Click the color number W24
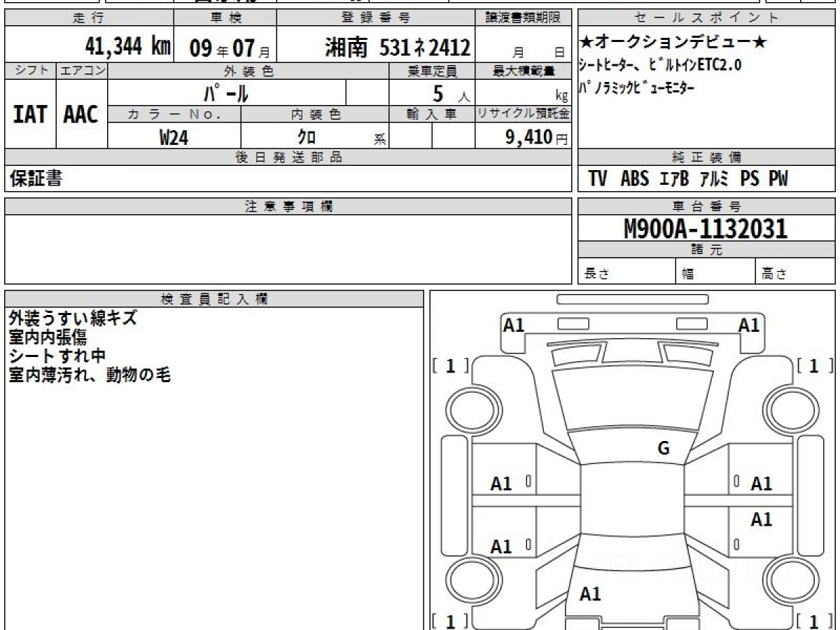This screenshot has width=840, height=630. (x=174, y=138)
